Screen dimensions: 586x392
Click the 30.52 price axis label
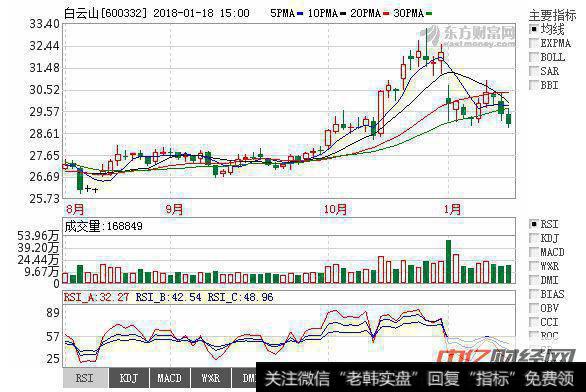click(44, 90)
